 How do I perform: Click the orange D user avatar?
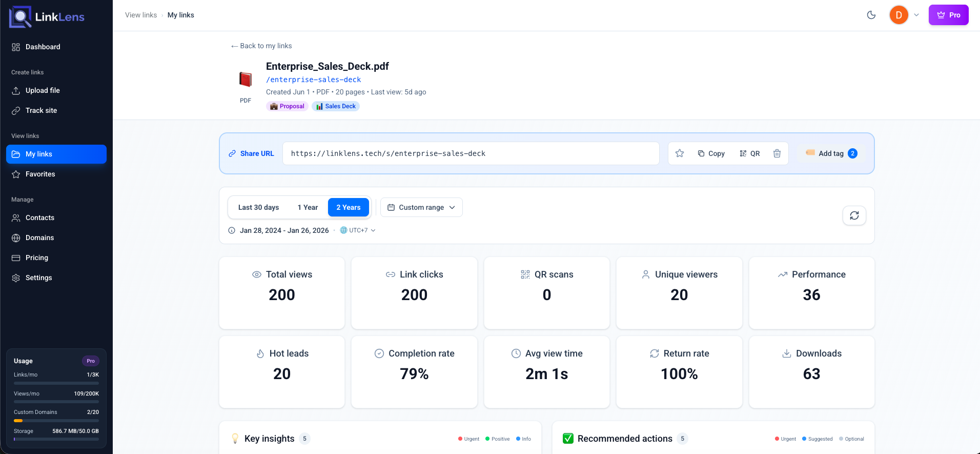pos(899,15)
